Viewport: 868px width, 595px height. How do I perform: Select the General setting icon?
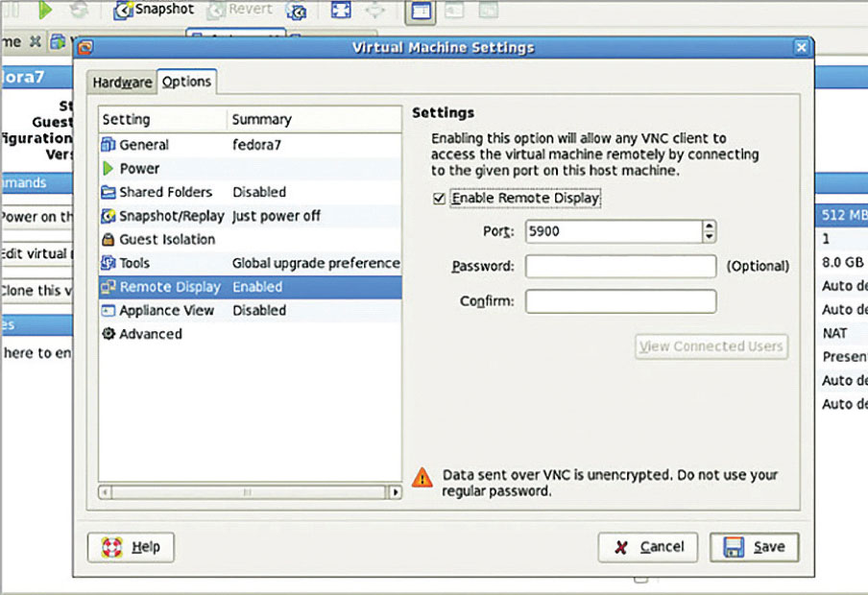108,145
